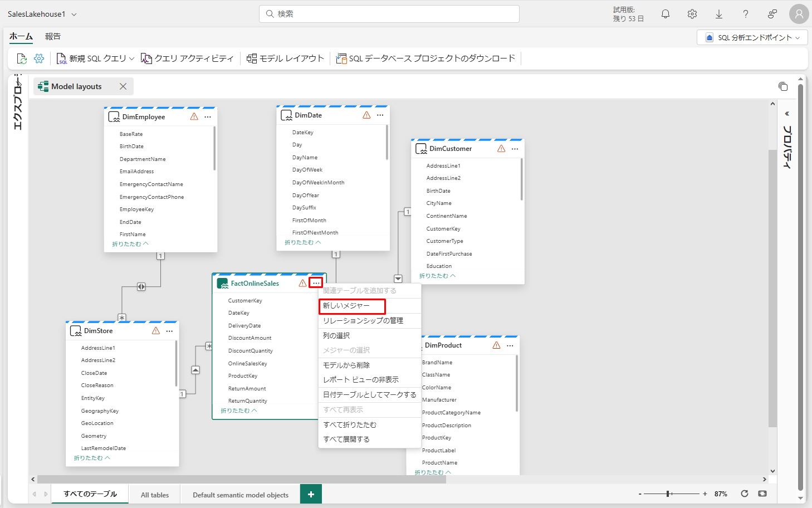Click the zoom reset icon near 87%
812x508 pixels.
(x=744, y=494)
